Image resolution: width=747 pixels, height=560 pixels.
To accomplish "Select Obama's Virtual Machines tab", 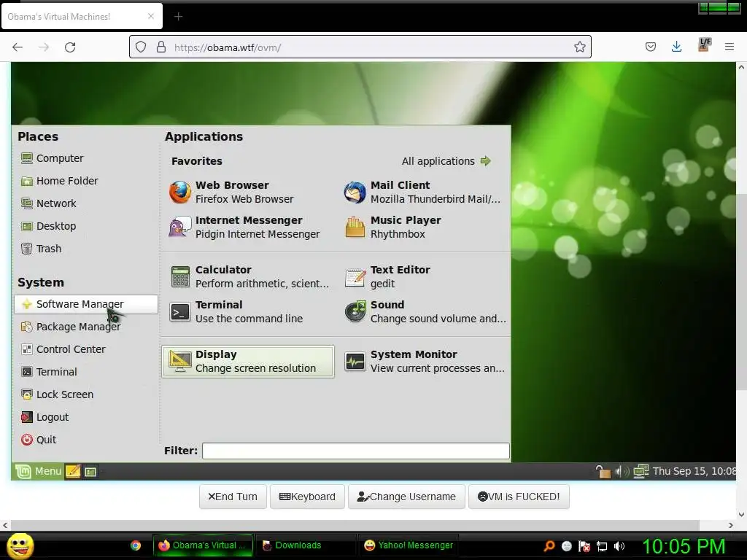I will 82,16.
